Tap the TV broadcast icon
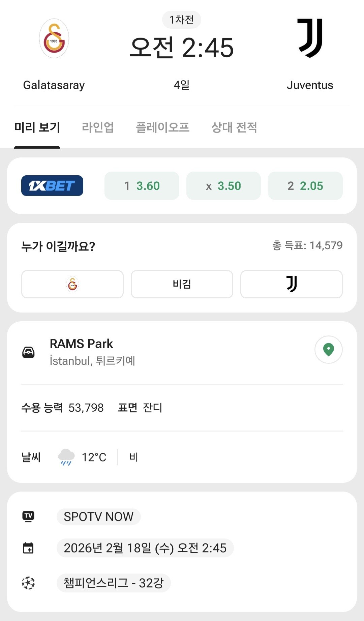364x621 pixels. 28,516
